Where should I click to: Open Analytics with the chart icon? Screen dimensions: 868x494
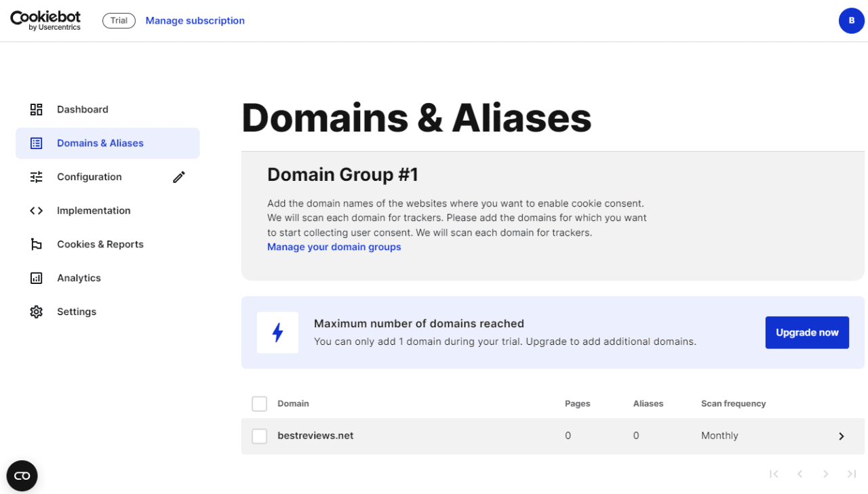tap(36, 278)
